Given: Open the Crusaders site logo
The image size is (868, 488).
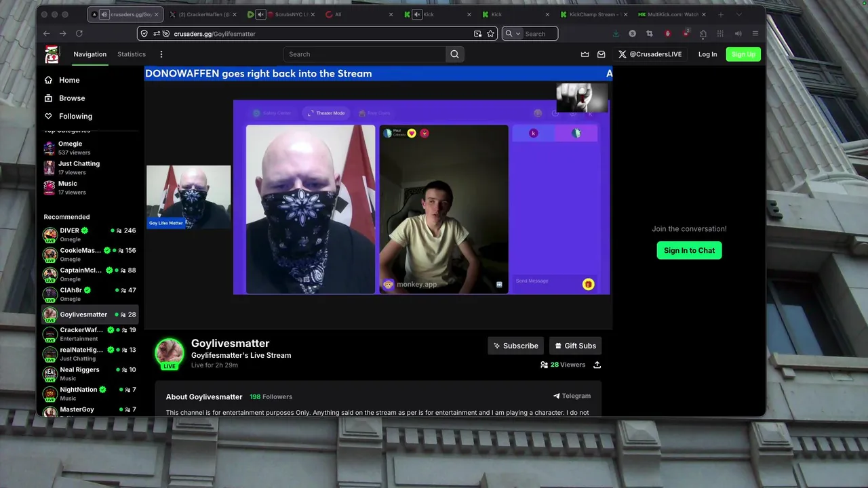Looking at the screenshot, I should [52, 54].
